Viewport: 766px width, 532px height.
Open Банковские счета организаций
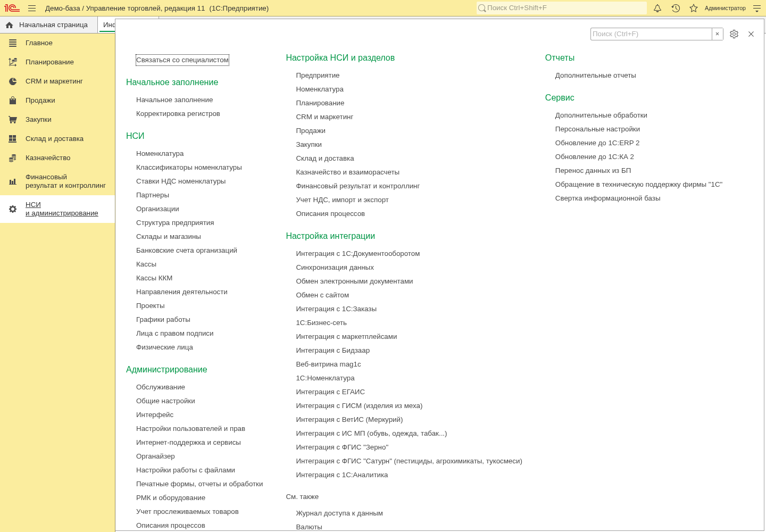pos(187,251)
